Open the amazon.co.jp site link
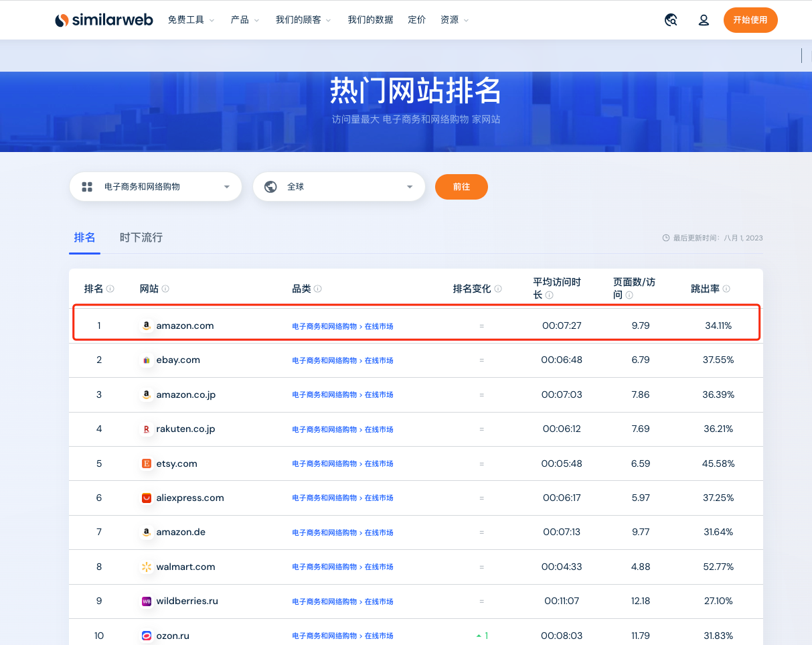The image size is (812, 645). 186,395
